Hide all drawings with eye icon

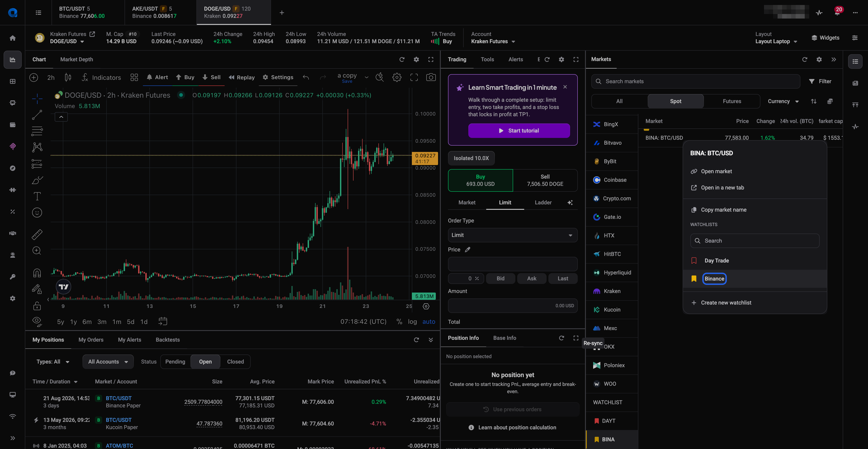tap(37, 321)
